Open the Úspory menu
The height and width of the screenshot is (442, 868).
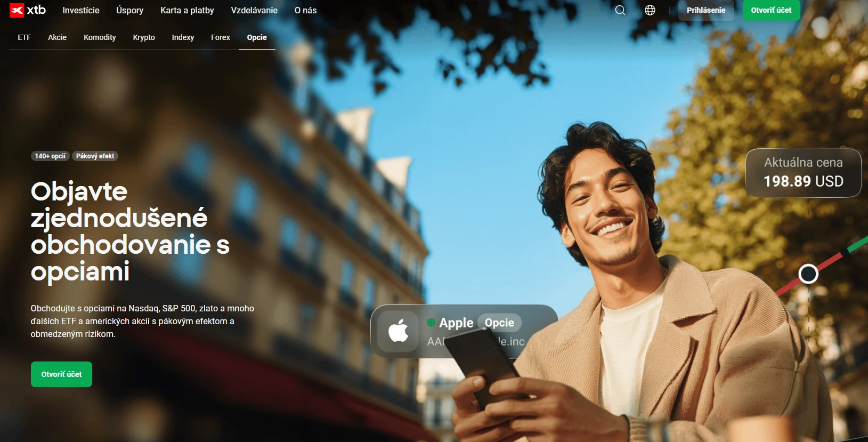pyautogui.click(x=130, y=10)
